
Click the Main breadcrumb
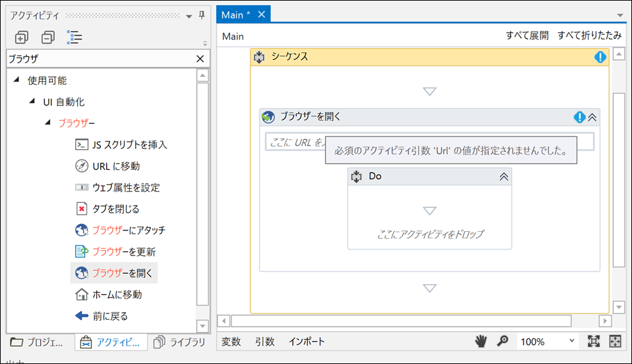233,36
